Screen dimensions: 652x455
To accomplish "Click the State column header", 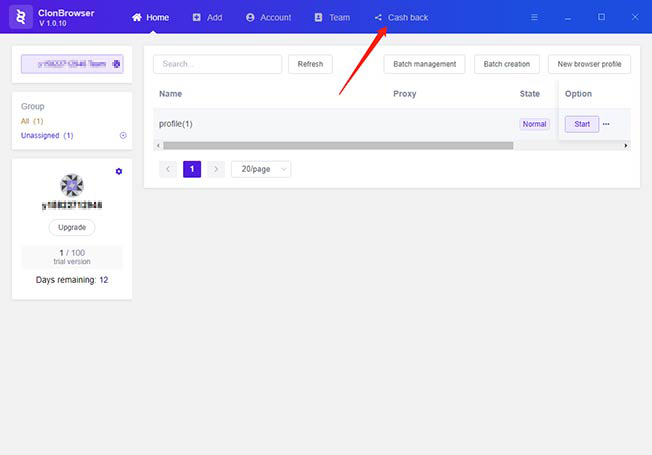I will [x=530, y=94].
